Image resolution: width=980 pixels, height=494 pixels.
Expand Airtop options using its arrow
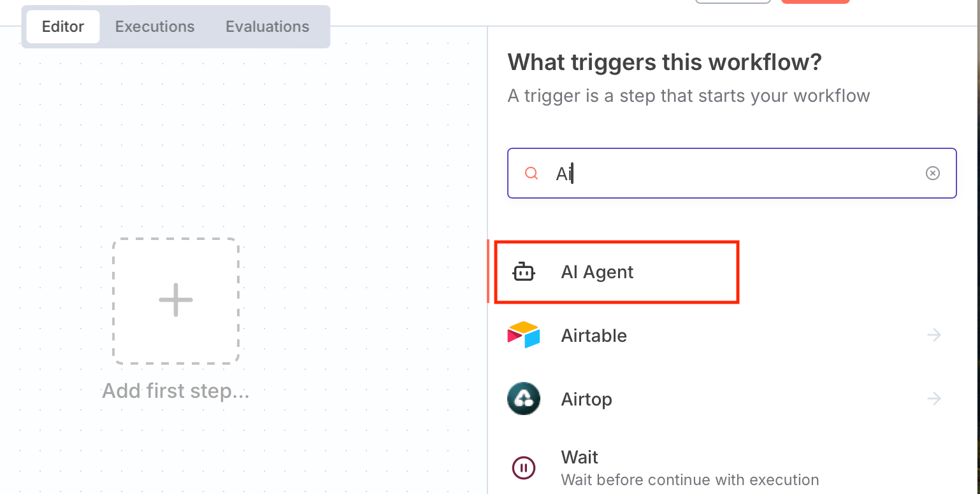(934, 399)
